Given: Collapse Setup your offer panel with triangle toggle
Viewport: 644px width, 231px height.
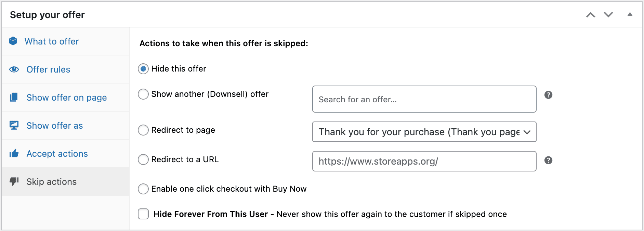Looking at the screenshot, I should click(x=630, y=14).
